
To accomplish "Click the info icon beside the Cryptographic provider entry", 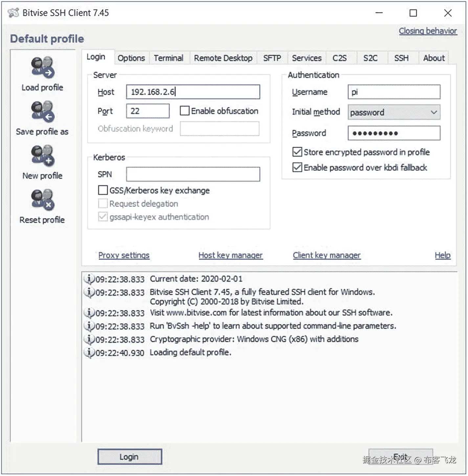I will [x=89, y=339].
